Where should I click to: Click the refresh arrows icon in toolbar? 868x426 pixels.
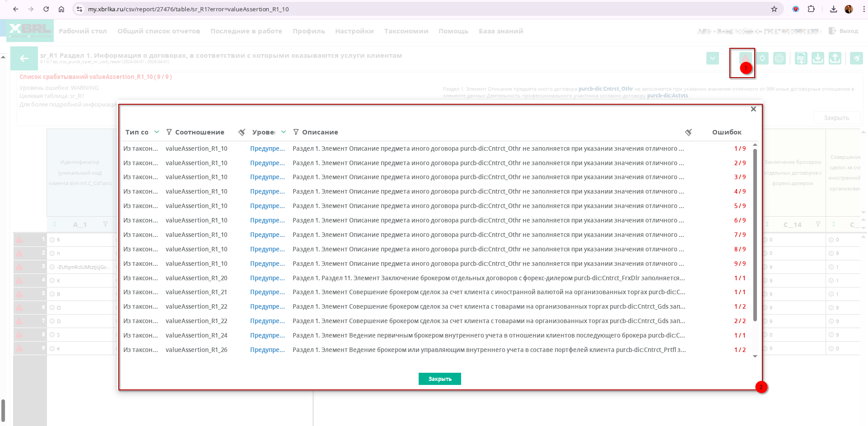click(762, 58)
